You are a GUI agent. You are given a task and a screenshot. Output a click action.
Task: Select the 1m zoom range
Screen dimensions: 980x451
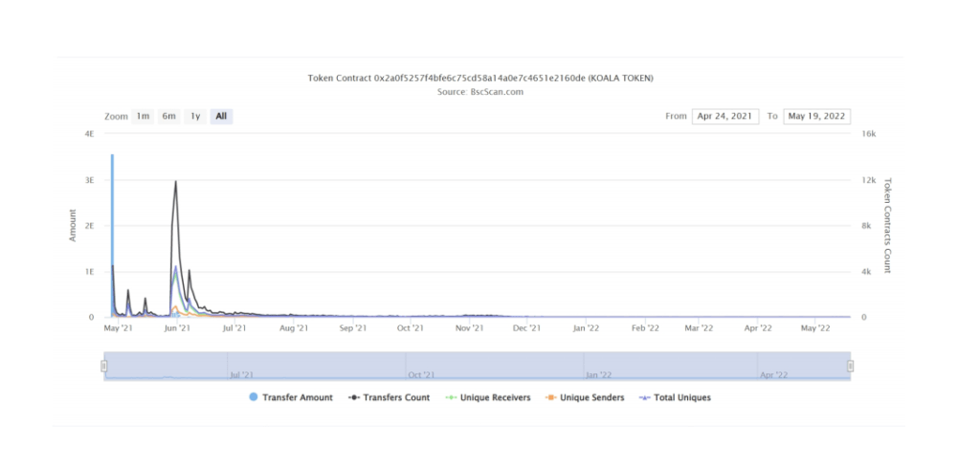(143, 117)
